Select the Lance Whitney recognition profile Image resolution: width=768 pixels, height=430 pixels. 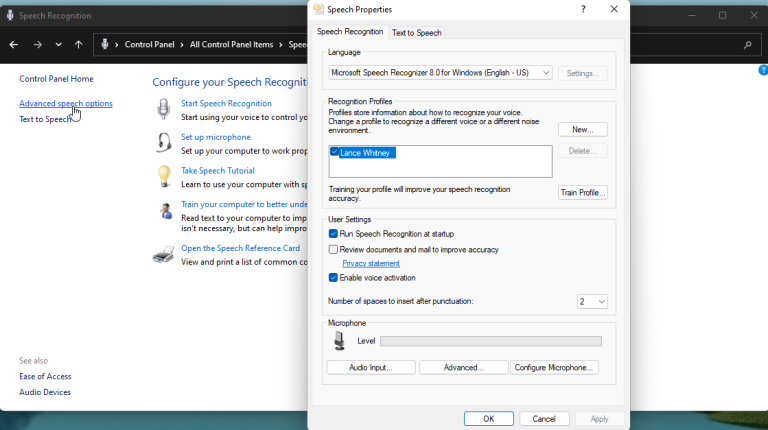click(366, 153)
